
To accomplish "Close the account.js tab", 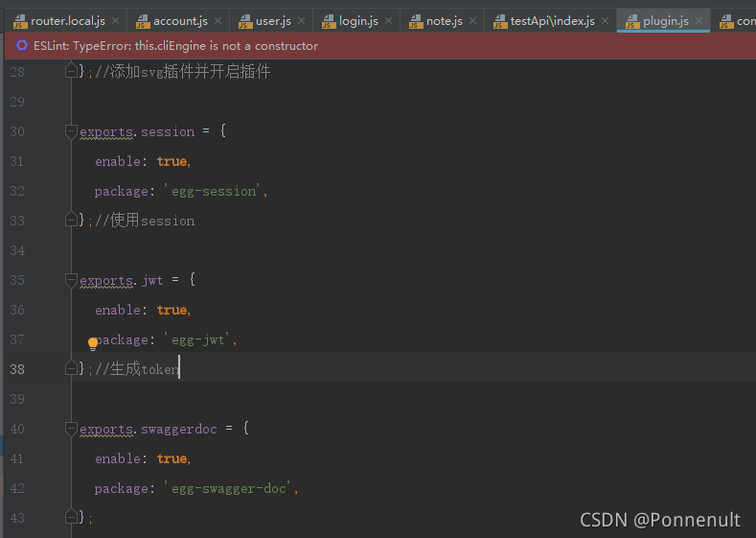I will 218,21.
